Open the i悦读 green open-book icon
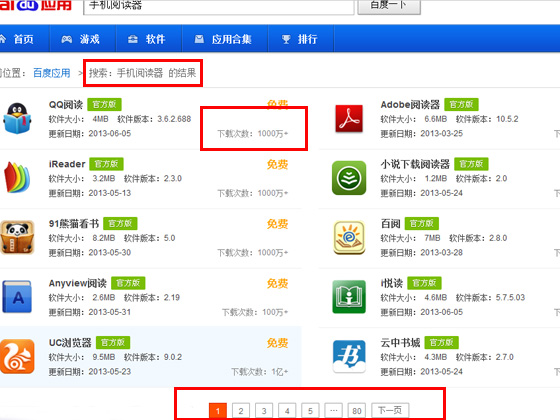This screenshot has width=560, height=420. [349, 297]
